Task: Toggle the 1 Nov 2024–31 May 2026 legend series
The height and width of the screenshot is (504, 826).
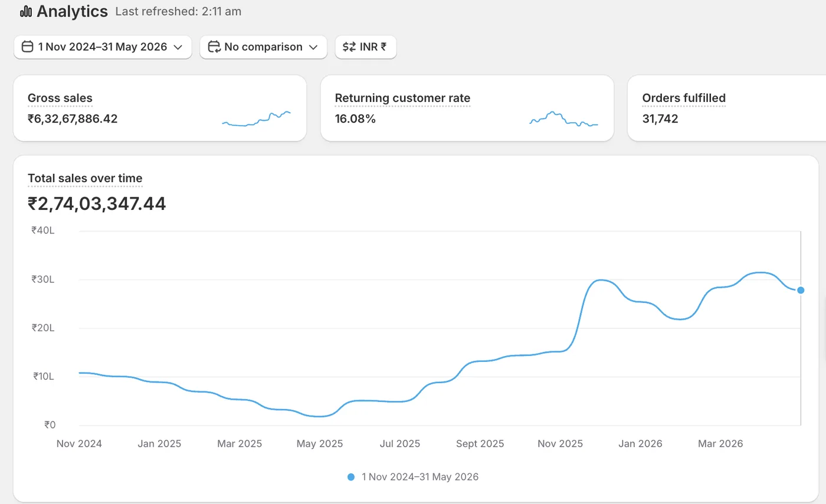Action: coord(413,477)
